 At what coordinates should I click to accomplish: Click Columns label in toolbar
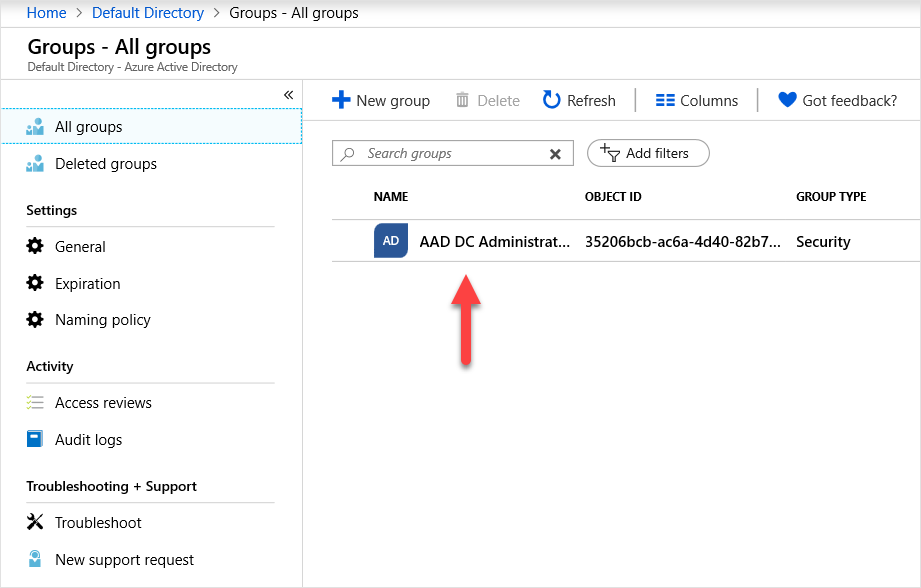(709, 101)
